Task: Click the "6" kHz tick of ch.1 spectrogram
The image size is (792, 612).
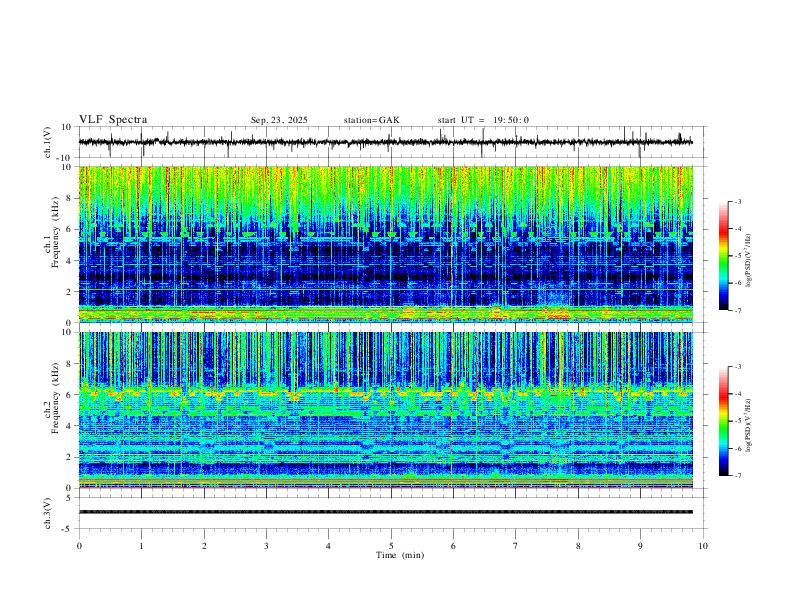Action: click(x=70, y=229)
